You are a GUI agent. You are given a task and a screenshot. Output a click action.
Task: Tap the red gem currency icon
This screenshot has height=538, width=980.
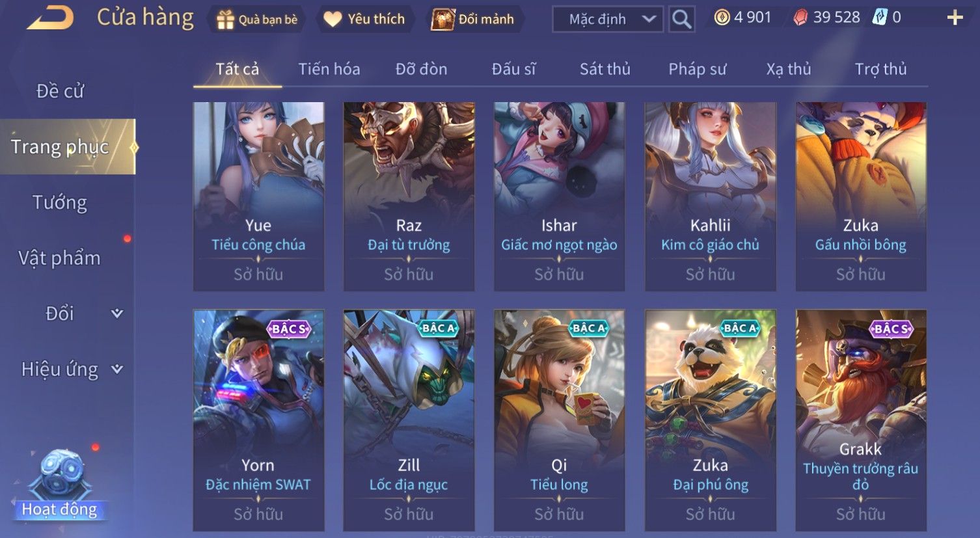pos(800,18)
